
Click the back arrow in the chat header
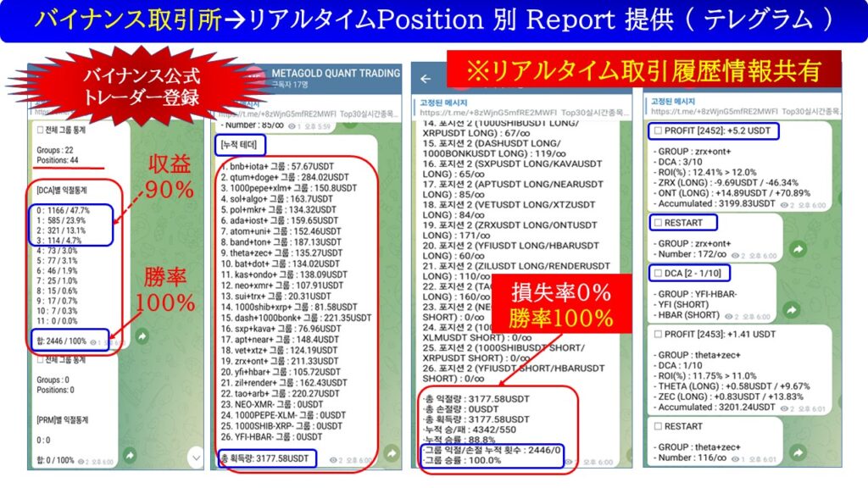426,79
